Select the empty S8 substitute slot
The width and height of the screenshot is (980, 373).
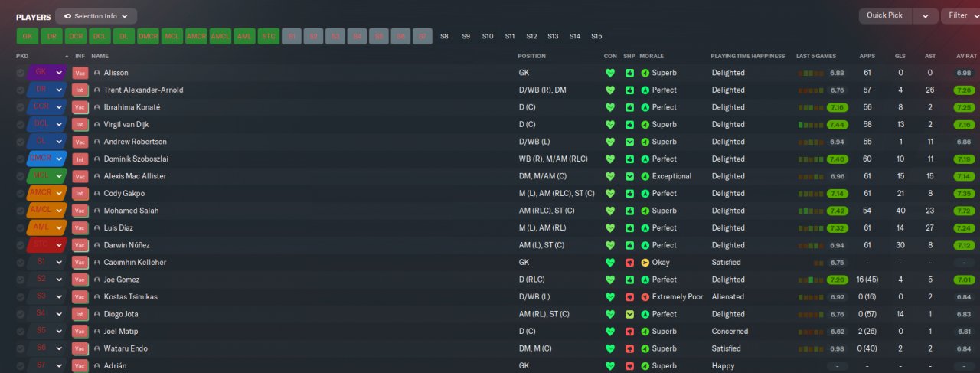[444, 36]
